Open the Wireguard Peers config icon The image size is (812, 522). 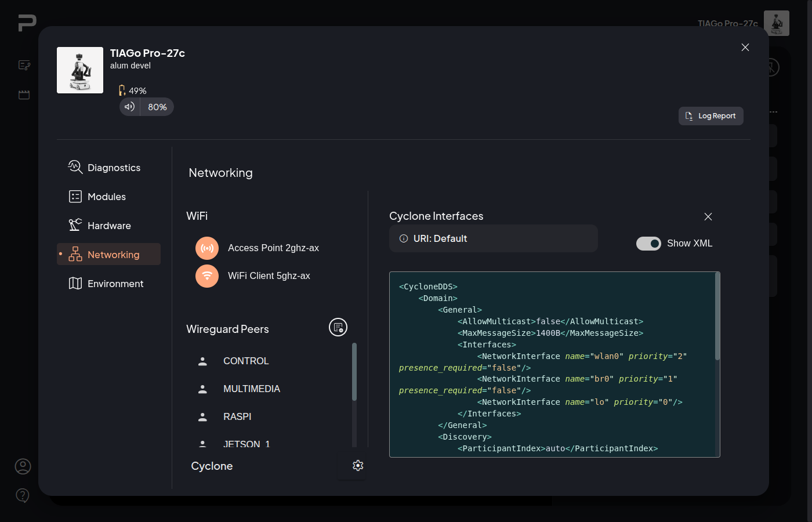pos(338,327)
